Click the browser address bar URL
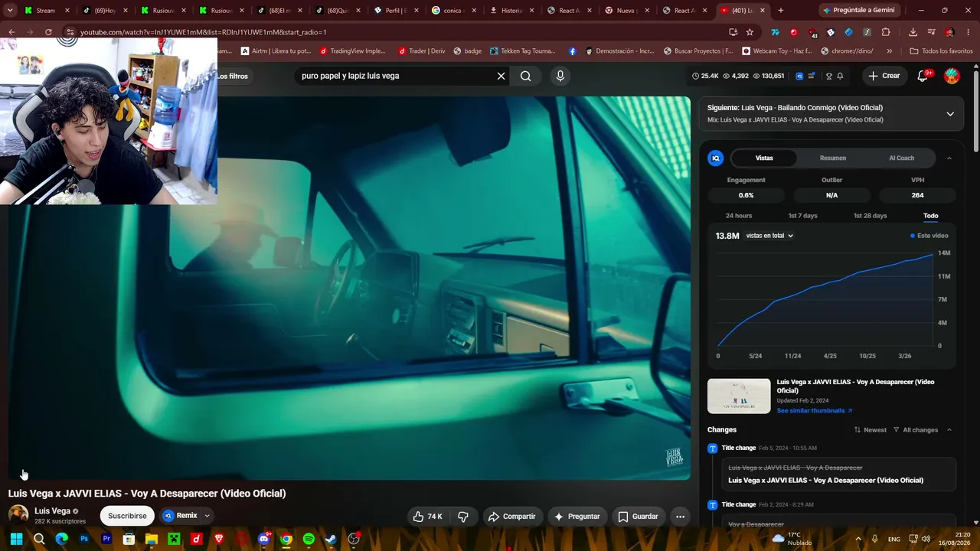 click(x=204, y=32)
